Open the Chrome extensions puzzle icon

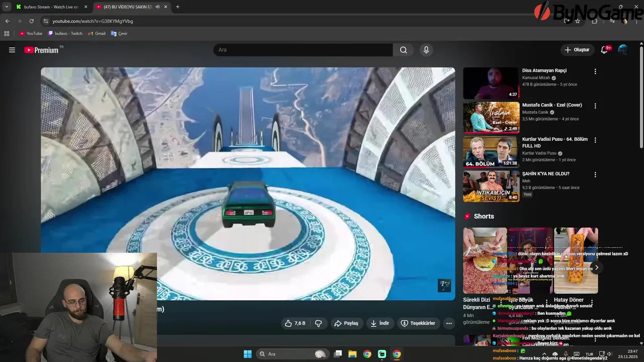click(595, 21)
